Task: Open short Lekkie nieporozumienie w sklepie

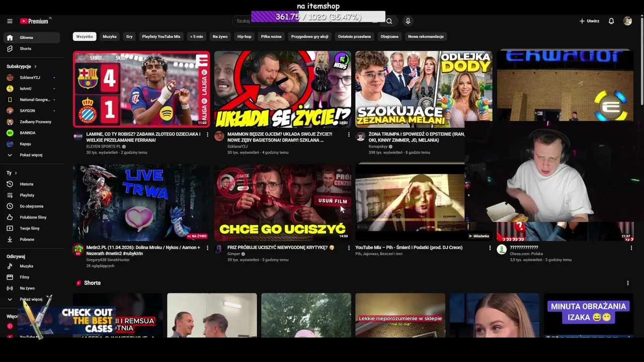Action: 400,315
